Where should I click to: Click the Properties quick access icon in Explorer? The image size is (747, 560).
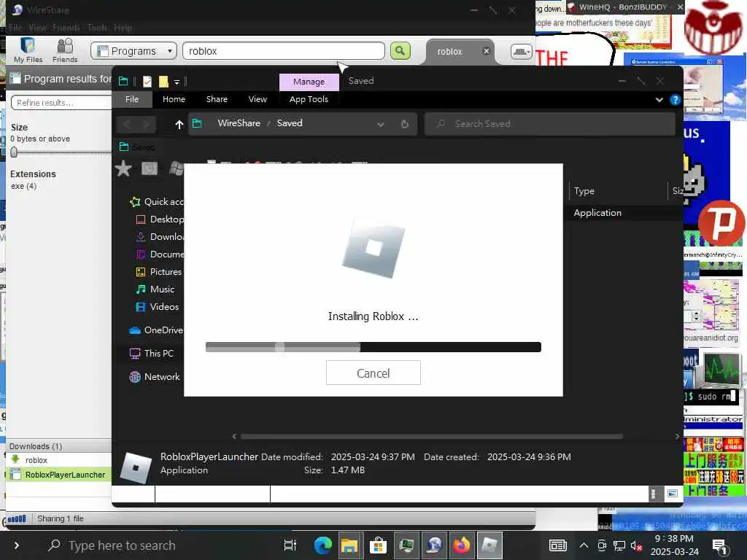point(147,82)
